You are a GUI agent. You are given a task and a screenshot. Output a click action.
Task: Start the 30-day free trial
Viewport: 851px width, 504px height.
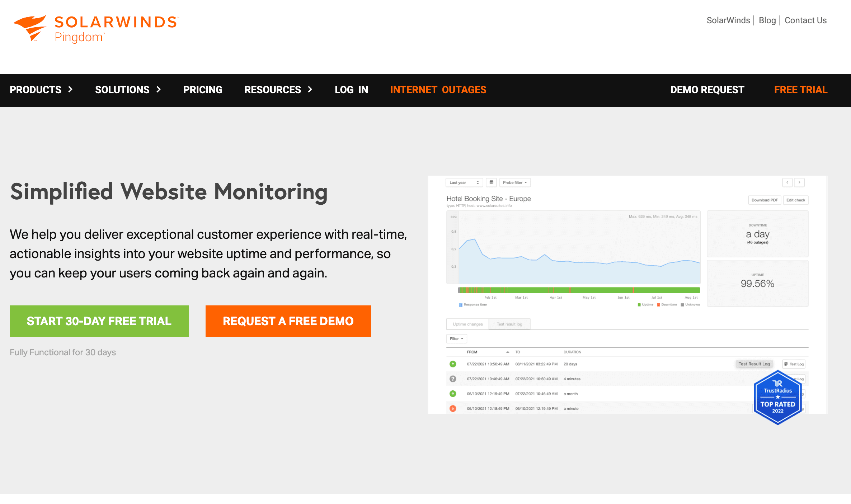[x=99, y=321]
